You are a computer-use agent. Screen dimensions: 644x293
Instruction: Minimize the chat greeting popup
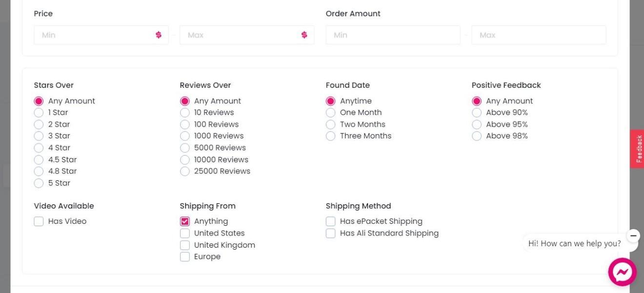[x=633, y=235]
